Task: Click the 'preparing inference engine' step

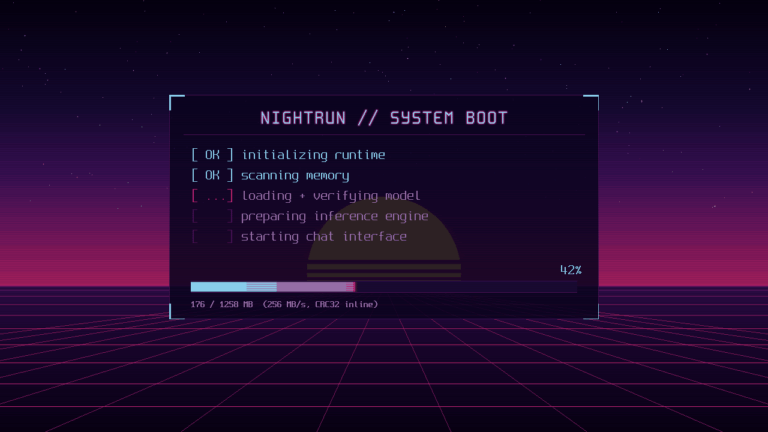Action: (x=335, y=216)
